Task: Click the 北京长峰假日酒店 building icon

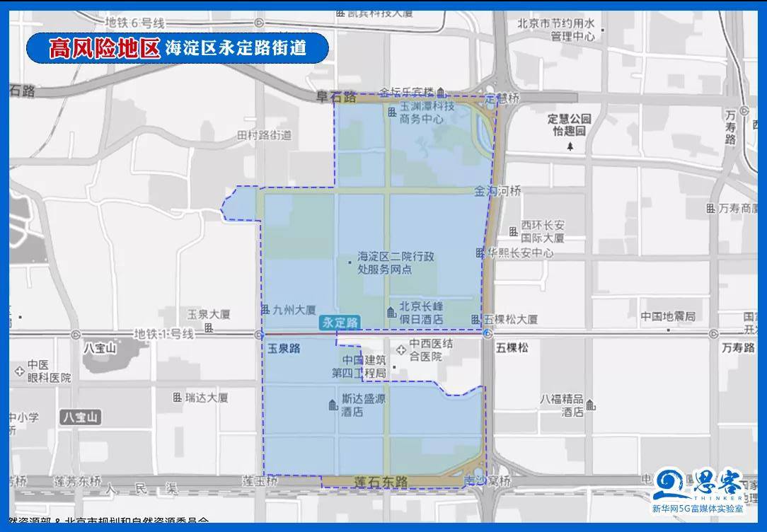Action: pos(391,311)
